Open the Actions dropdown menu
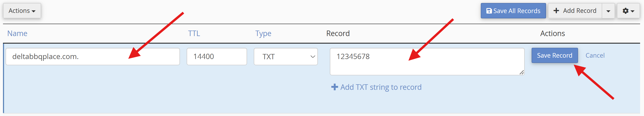 pos(22,11)
